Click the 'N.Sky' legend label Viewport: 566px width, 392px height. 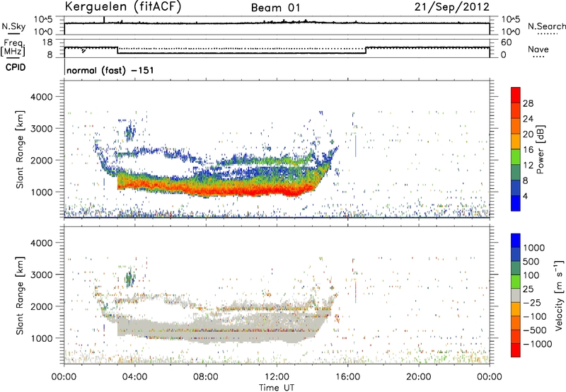[13, 27]
